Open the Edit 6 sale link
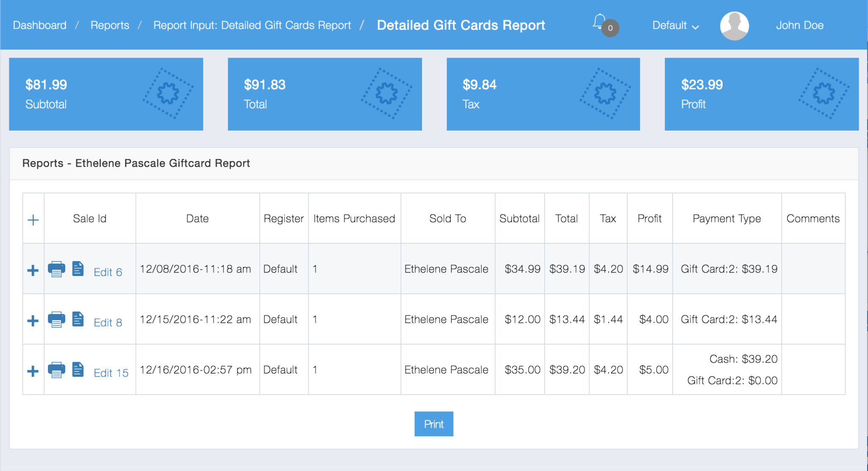Screen dimensions: 868x471 coord(108,272)
